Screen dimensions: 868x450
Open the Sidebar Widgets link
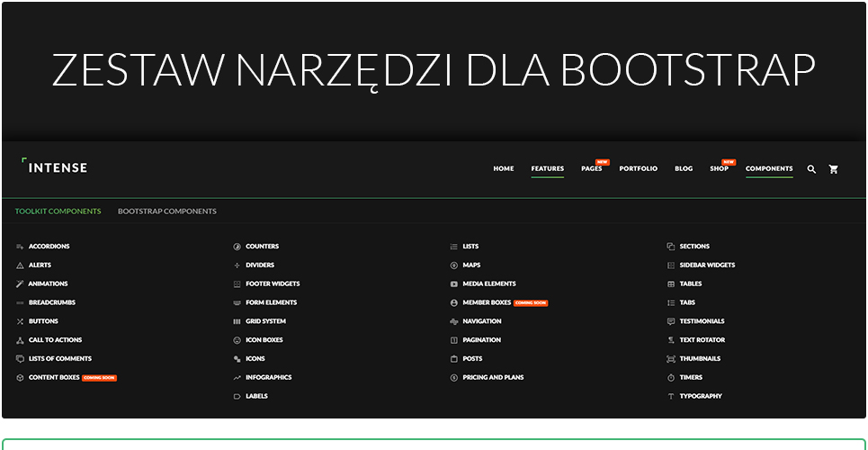pos(708,265)
